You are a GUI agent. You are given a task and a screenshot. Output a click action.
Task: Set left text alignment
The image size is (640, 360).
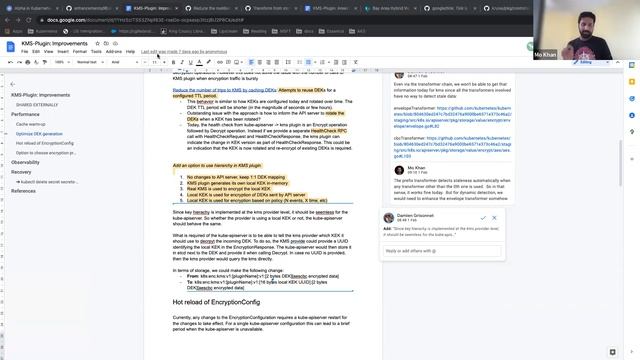[251, 62]
